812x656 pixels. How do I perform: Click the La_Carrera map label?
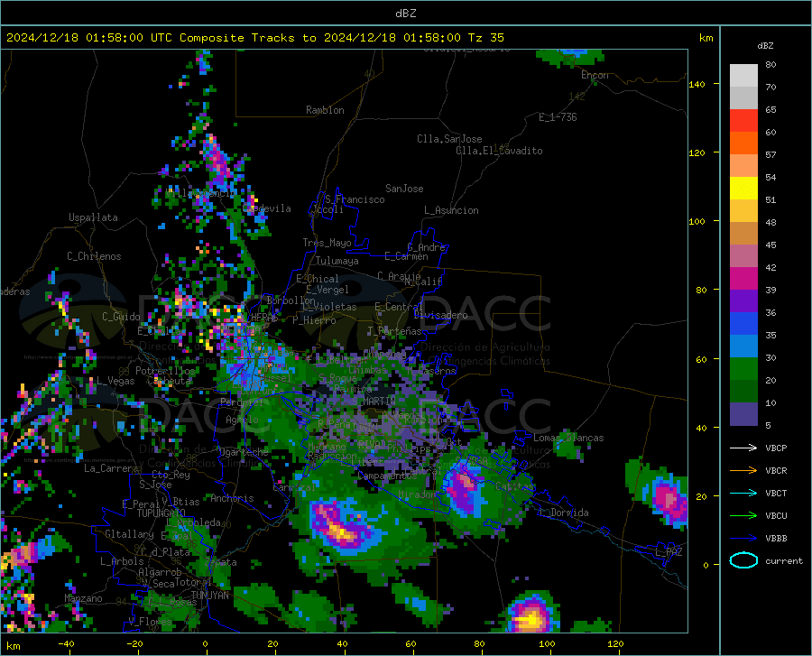111,468
